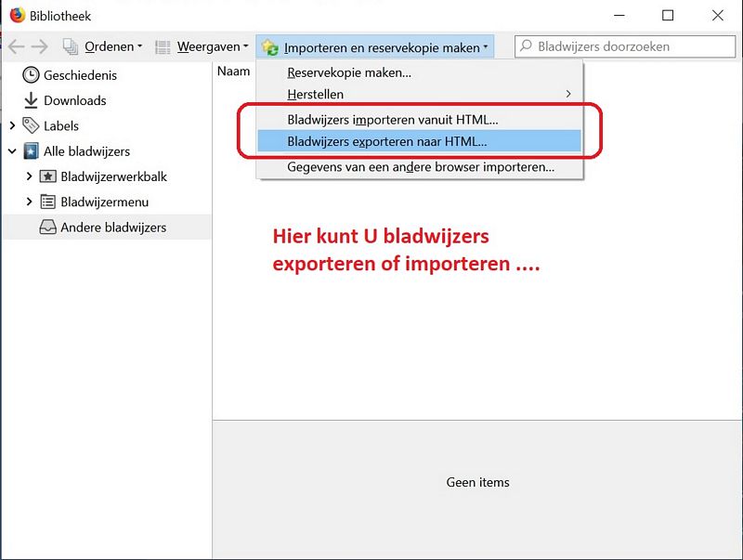Viewport: 743px width, 560px height.
Task: Click the Downloads arrow icon
Action: coord(31,100)
